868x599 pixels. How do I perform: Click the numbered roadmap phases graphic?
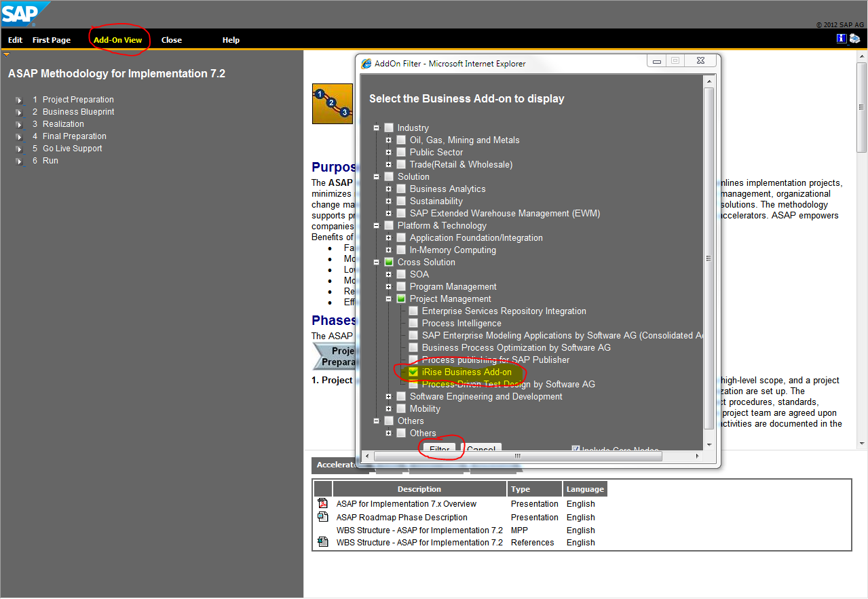coord(332,103)
